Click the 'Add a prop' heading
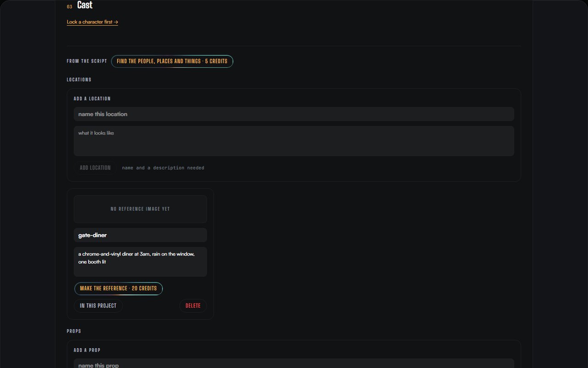Screen dimensions: 588x368 (x=87, y=350)
